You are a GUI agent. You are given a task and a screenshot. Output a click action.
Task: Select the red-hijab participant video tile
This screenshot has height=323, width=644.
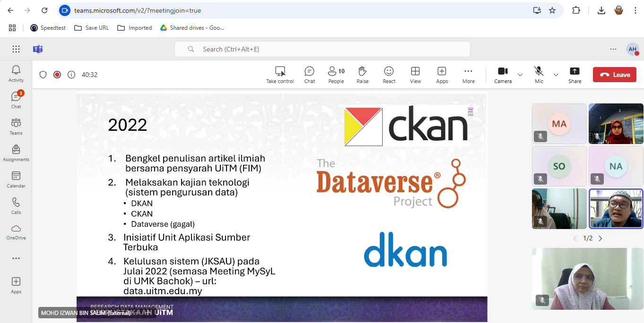click(616, 124)
